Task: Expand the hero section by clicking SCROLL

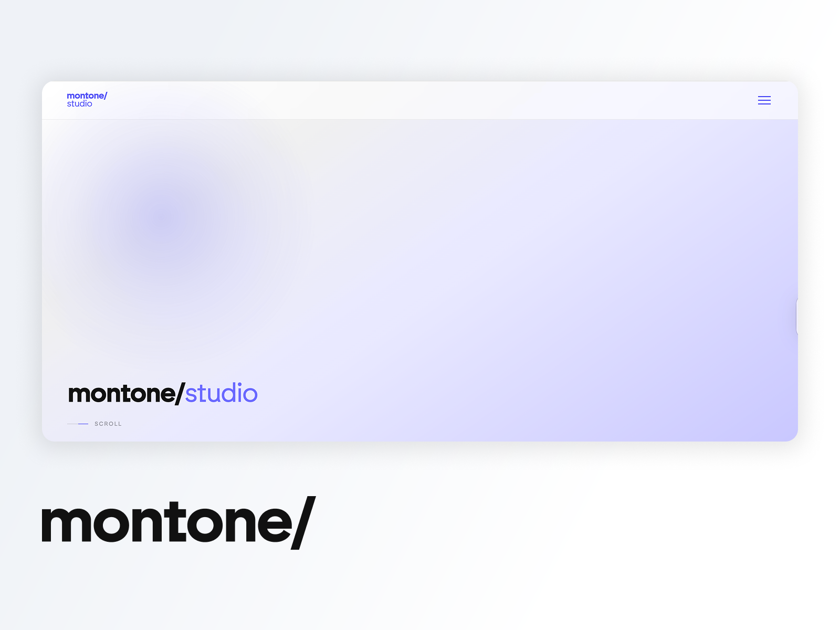Action: tap(108, 424)
